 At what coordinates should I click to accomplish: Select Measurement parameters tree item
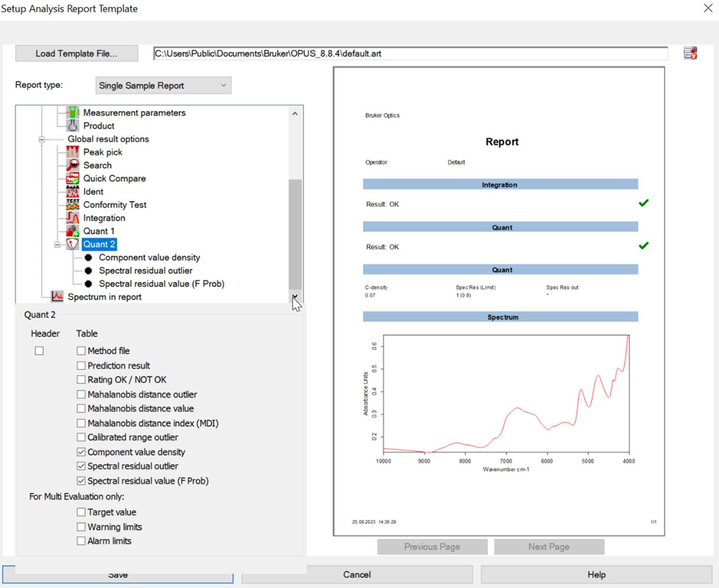(134, 112)
